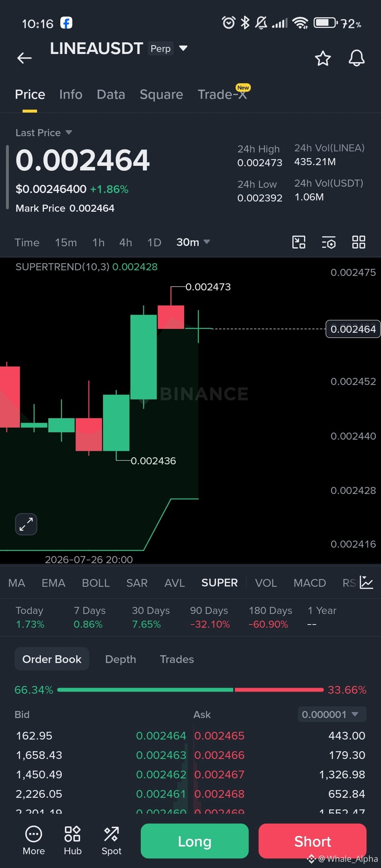Tap ask price 0.002467

click(x=219, y=774)
